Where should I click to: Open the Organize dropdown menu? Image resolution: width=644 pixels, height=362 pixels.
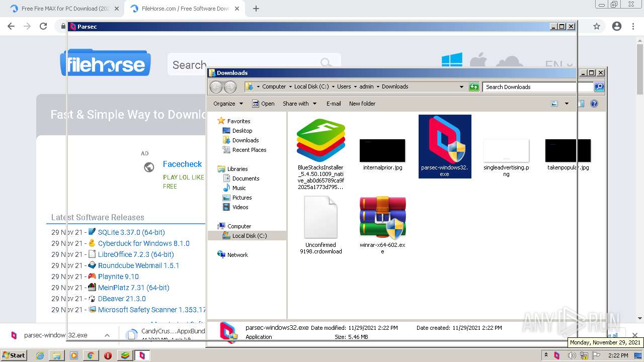point(228,104)
